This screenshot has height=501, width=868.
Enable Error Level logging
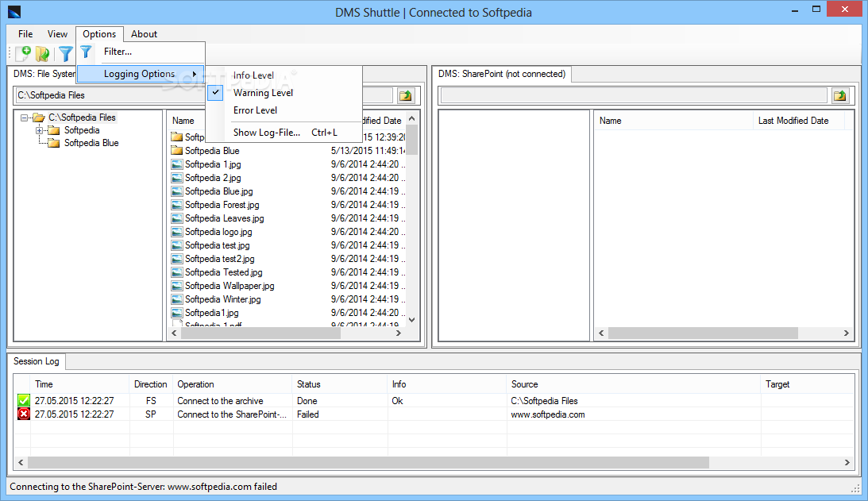point(255,110)
